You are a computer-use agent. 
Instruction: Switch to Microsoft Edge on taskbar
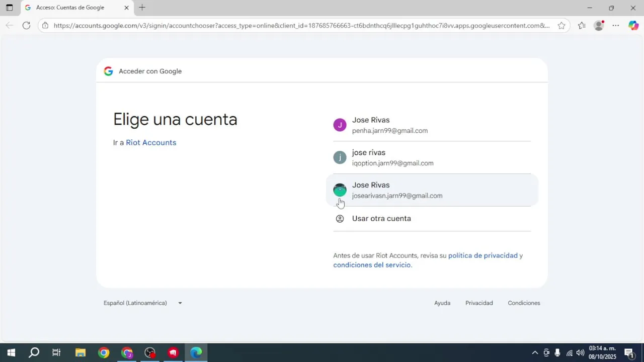196,353
